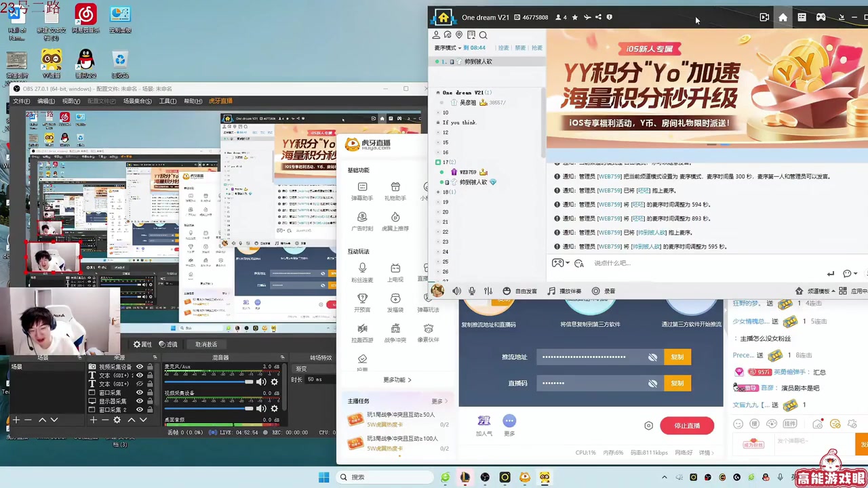Add a new source in OBS Sources

(94, 420)
